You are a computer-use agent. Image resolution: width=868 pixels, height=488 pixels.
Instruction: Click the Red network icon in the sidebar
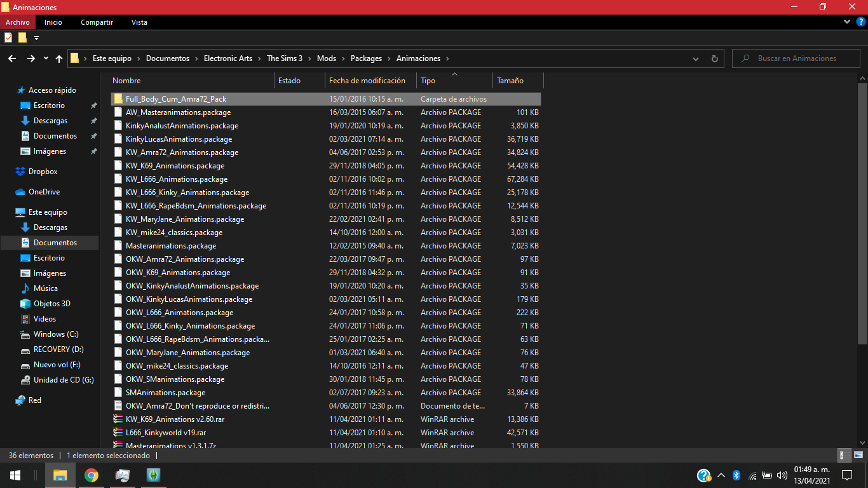(20, 400)
